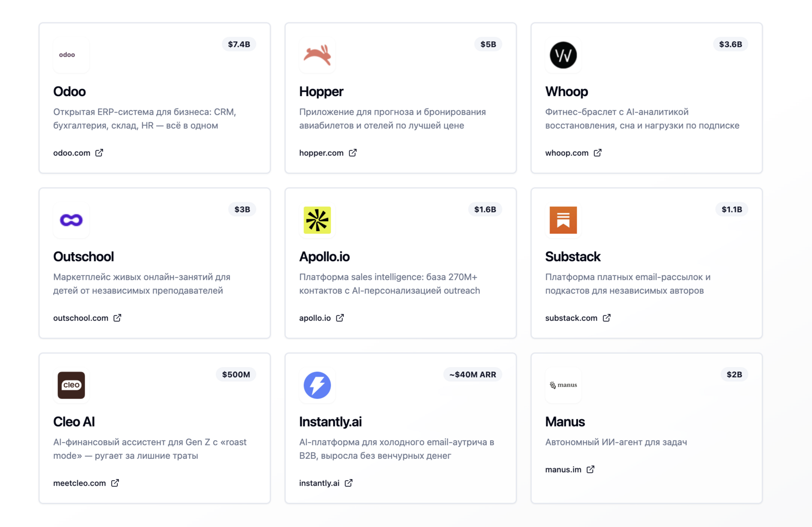Click the Outschool infinity logo
This screenshot has height=527, width=812.
(x=71, y=220)
